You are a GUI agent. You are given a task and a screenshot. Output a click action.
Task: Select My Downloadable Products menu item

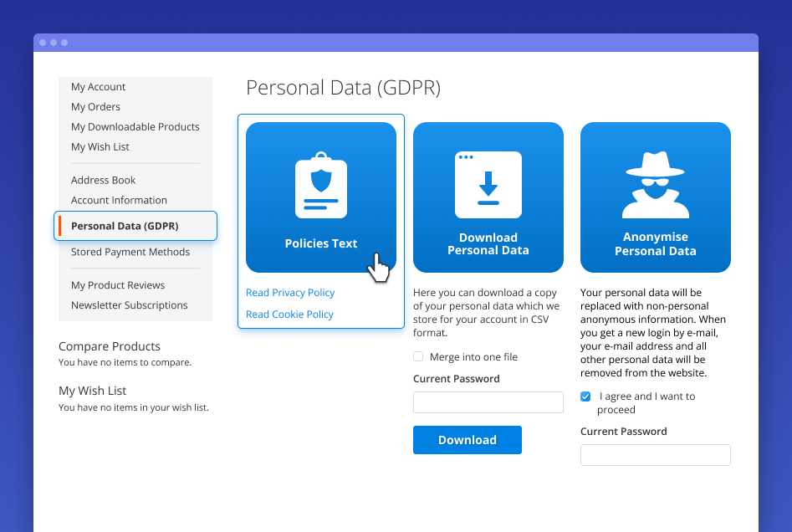(135, 127)
